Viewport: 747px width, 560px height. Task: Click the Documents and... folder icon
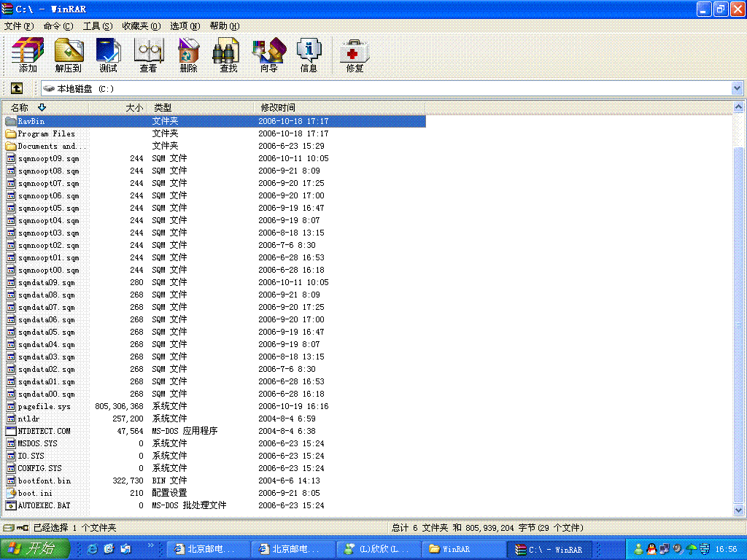(10, 146)
